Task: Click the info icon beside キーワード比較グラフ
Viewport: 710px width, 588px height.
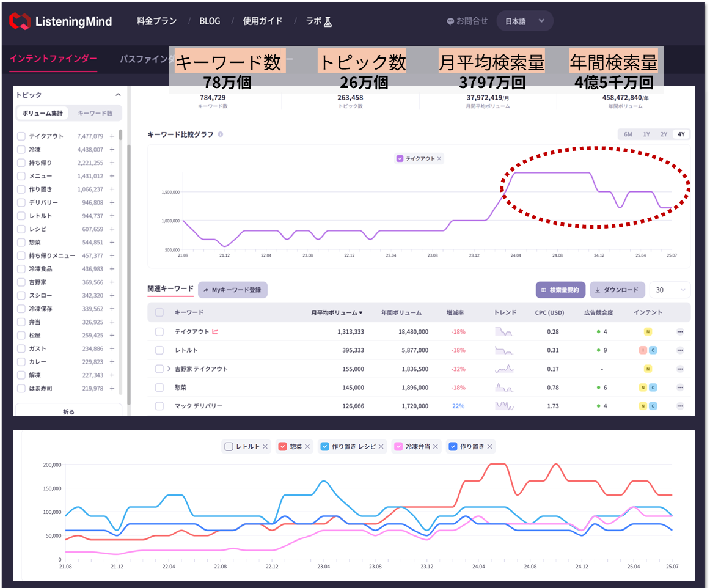Action: click(x=220, y=134)
